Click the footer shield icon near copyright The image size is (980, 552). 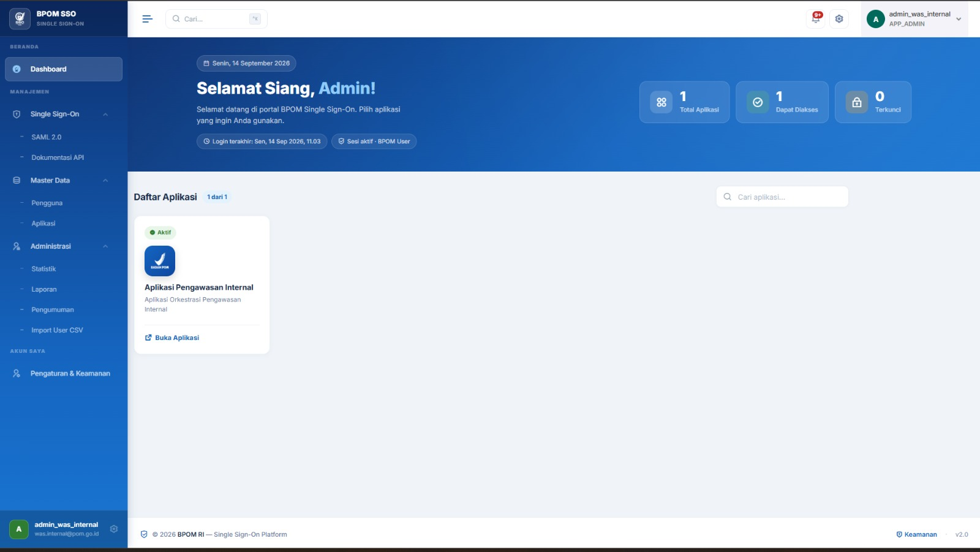144,534
